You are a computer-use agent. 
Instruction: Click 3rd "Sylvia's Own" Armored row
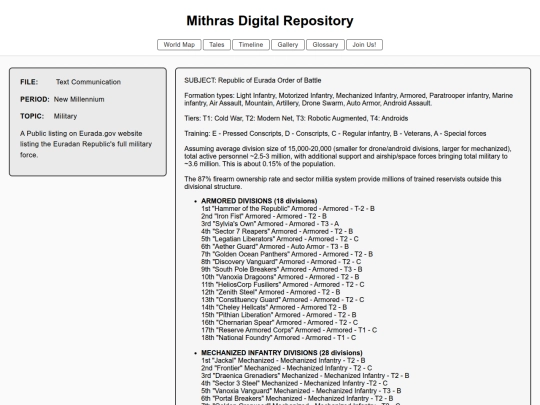coord(270,224)
